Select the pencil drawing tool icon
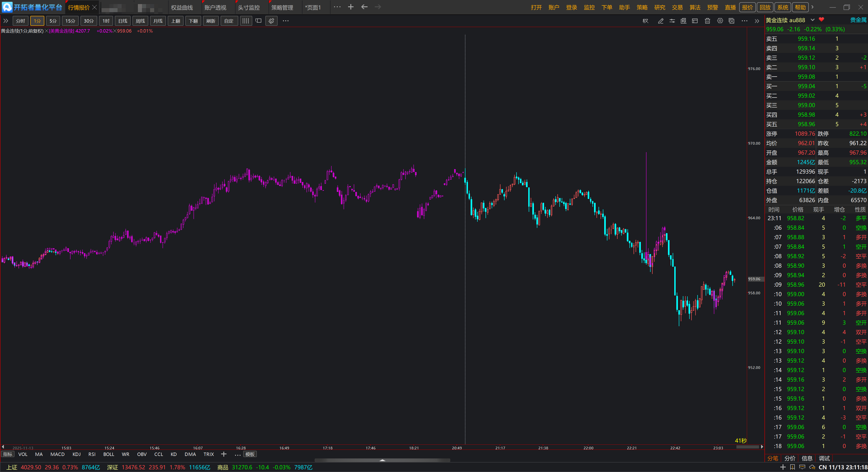 coord(660,21)
